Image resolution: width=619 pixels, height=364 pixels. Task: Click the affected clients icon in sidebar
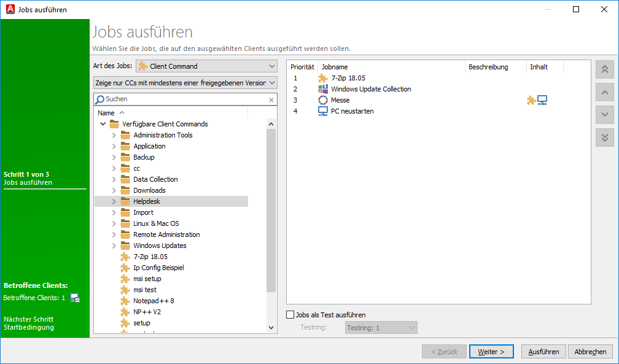click(75, 298)
